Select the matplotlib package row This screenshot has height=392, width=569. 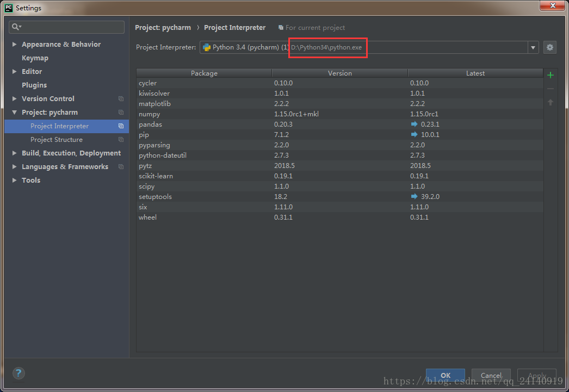point(339,104)
